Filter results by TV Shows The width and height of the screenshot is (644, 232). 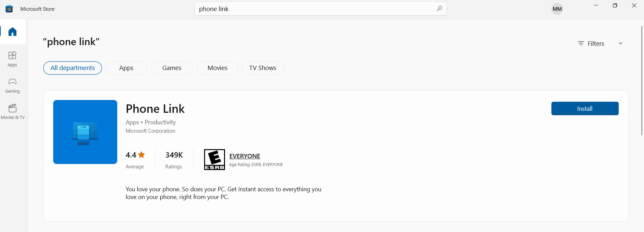263,68
